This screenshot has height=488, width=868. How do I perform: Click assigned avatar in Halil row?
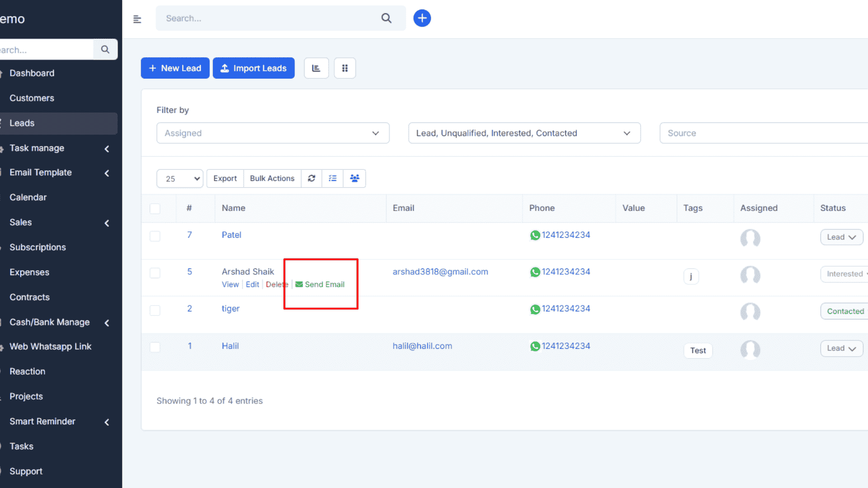pyautogui.click(x=750, y=350)
